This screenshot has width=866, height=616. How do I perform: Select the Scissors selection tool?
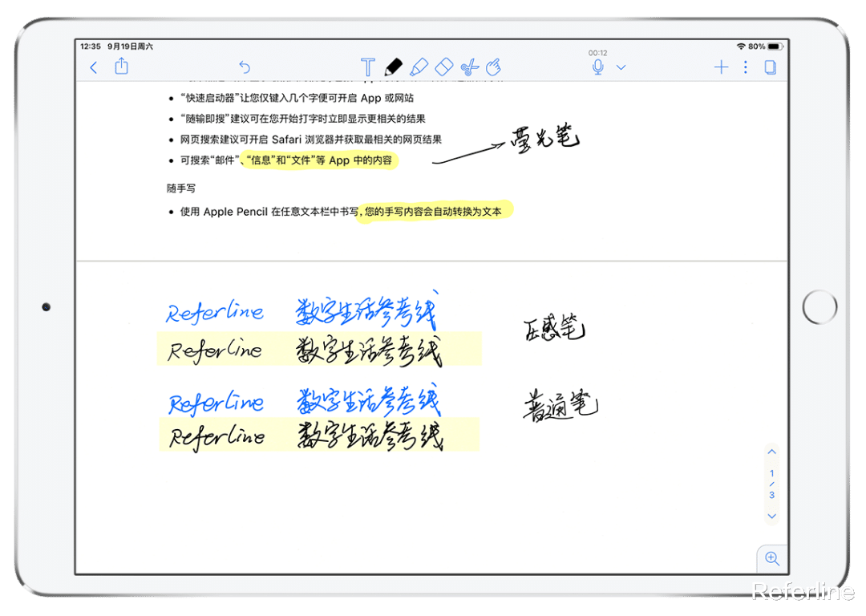(470, 67)
